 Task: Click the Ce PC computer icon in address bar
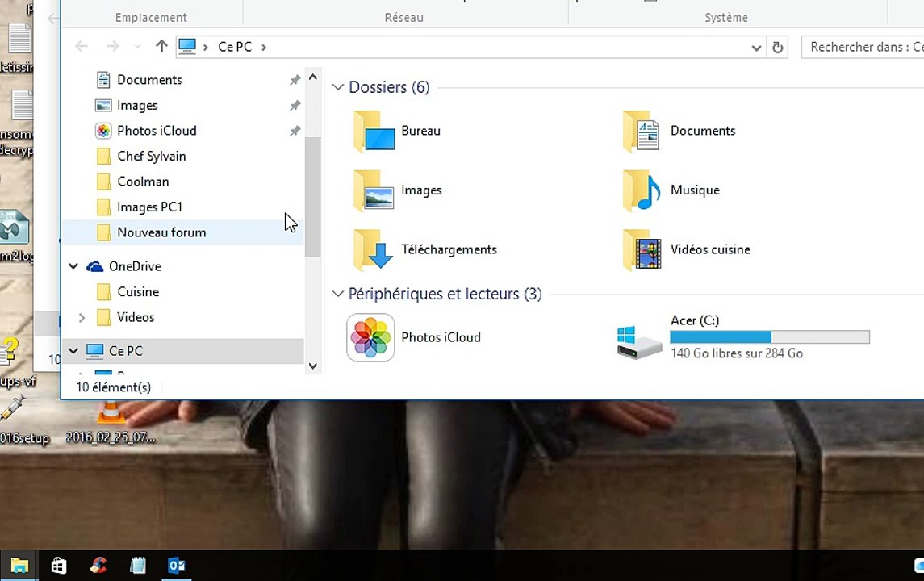pyautogui.click(x=187, y=47)
